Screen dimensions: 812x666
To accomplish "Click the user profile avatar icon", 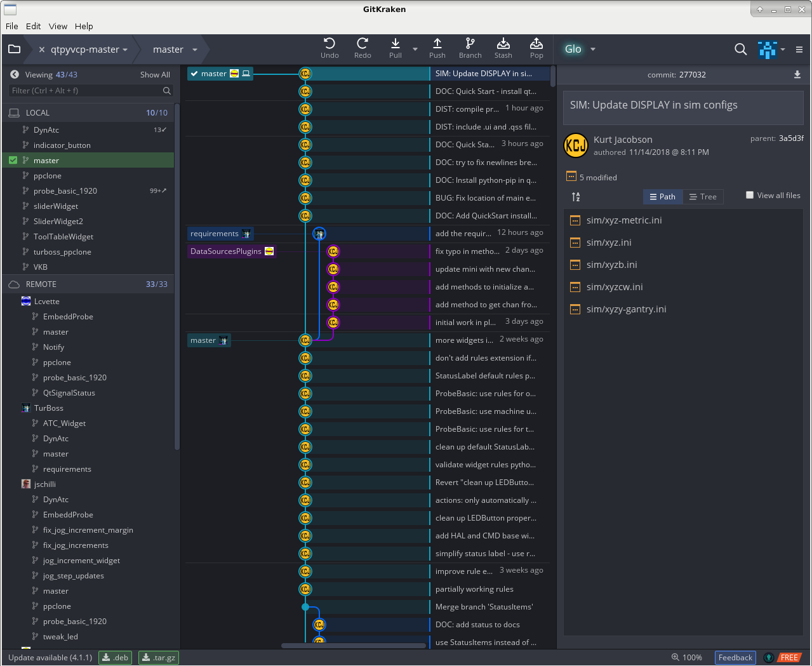I will point(768,49).
